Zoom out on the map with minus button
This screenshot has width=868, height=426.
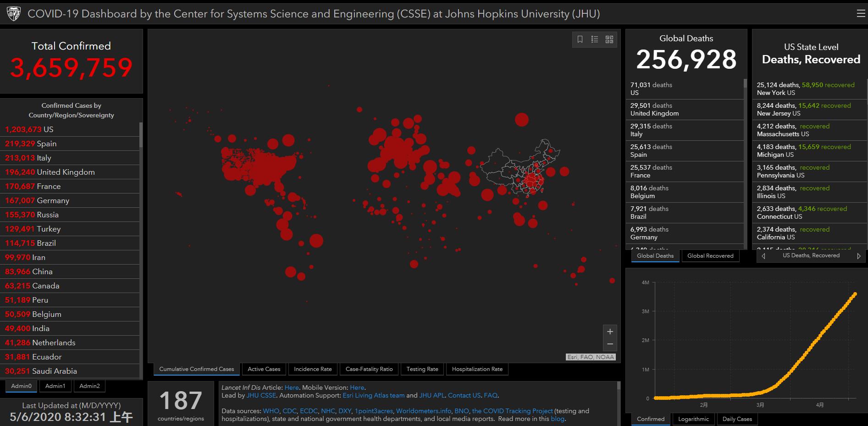point(610,344)
